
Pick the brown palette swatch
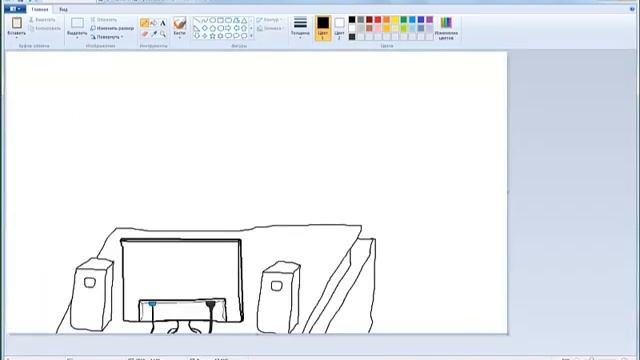(369, 28)
